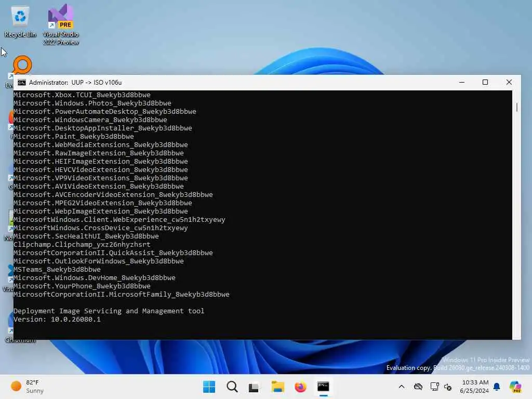532x399 pixels.
Task: Open clock showing 10:33 AM 6/25/2024
Action: (x=475, y=387)
